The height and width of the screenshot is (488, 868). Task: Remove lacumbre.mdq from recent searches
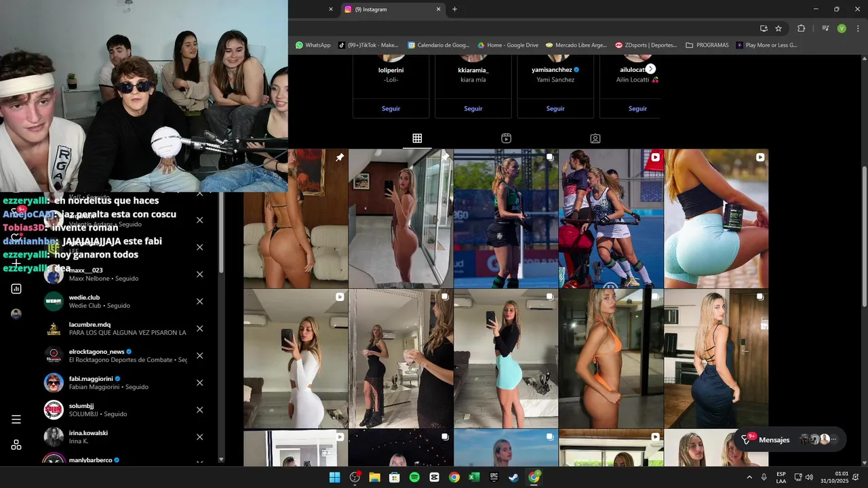[199, 329]
